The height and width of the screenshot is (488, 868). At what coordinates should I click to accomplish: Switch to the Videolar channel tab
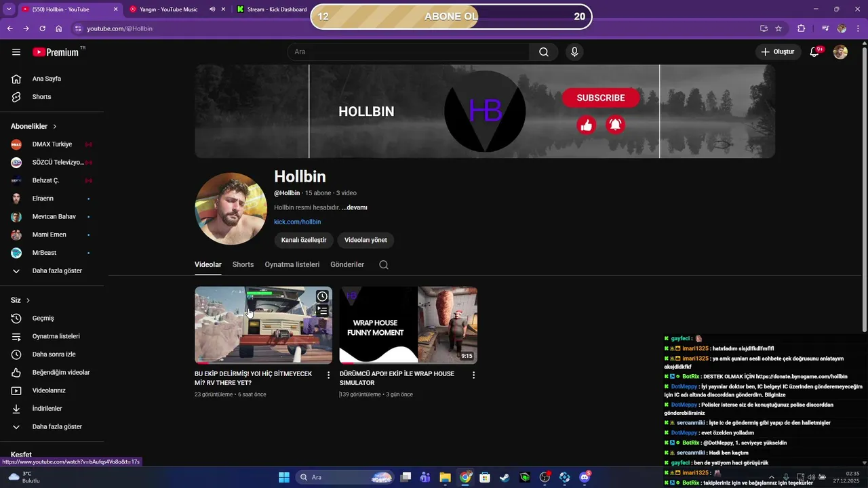point(208,265)
